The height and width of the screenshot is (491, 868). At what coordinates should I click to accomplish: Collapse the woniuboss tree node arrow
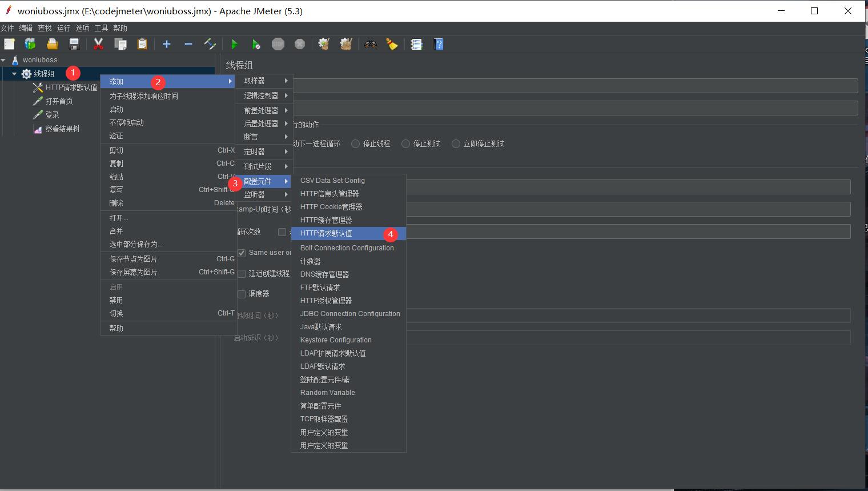click(x=3, y=59)
